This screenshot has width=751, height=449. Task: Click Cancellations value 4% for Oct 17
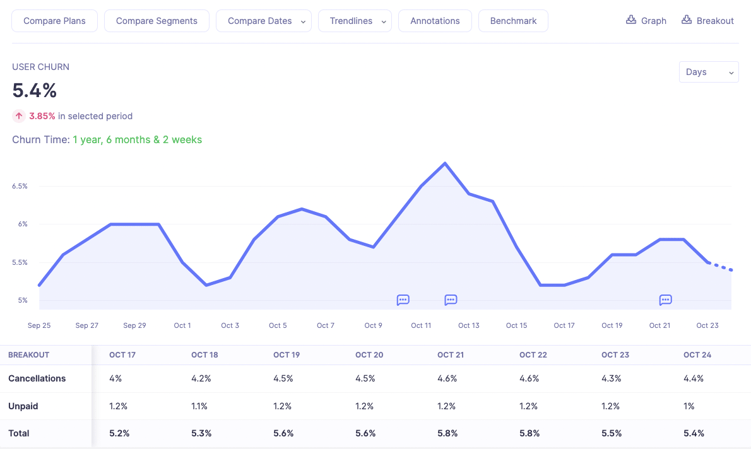tap(115, 379)
